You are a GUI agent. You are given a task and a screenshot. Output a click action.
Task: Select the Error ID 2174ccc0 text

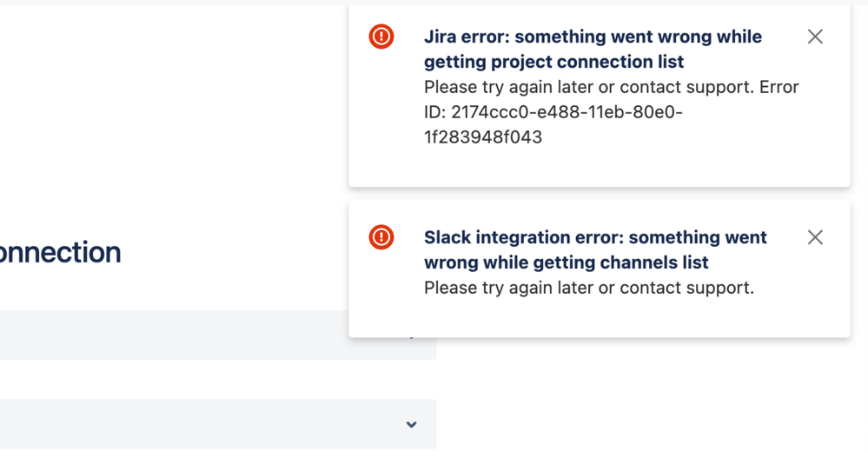tap(553, 124)
